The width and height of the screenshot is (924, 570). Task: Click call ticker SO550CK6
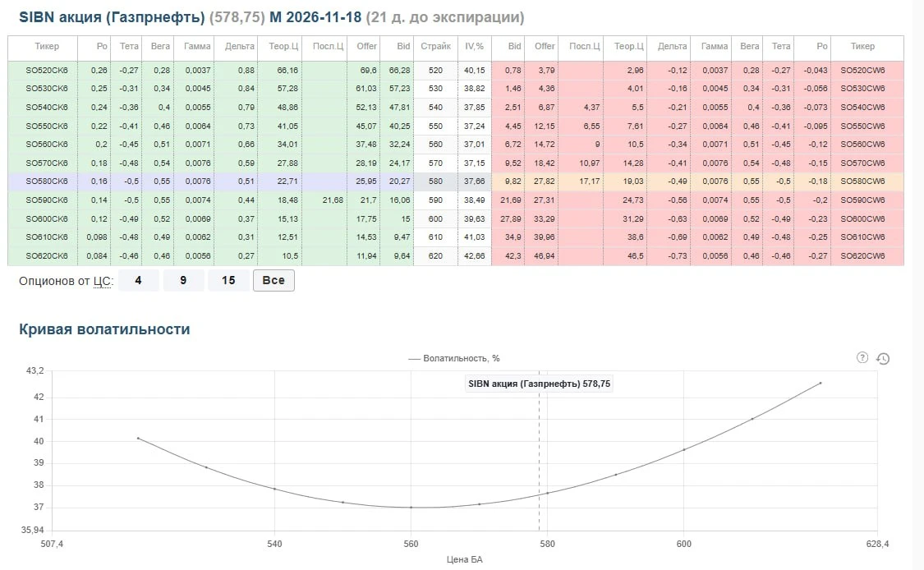(x=47, y=126)
